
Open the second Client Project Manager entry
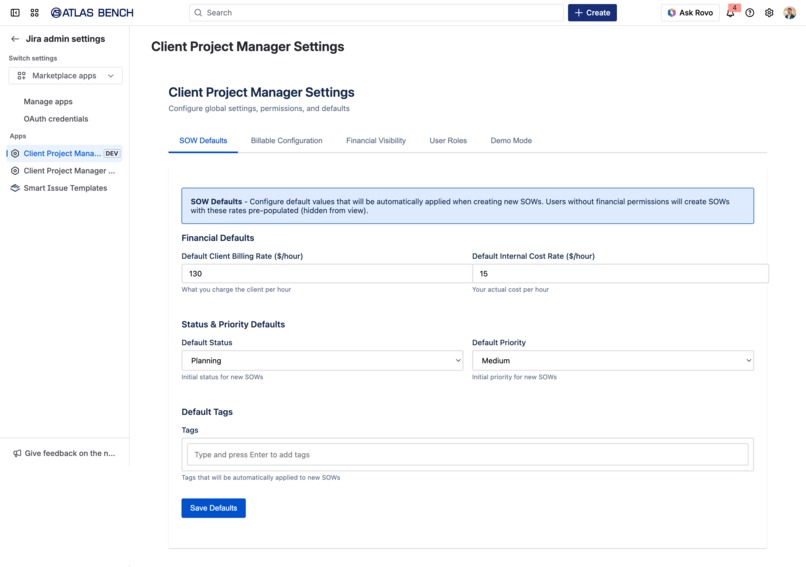[x=65, y=171]
